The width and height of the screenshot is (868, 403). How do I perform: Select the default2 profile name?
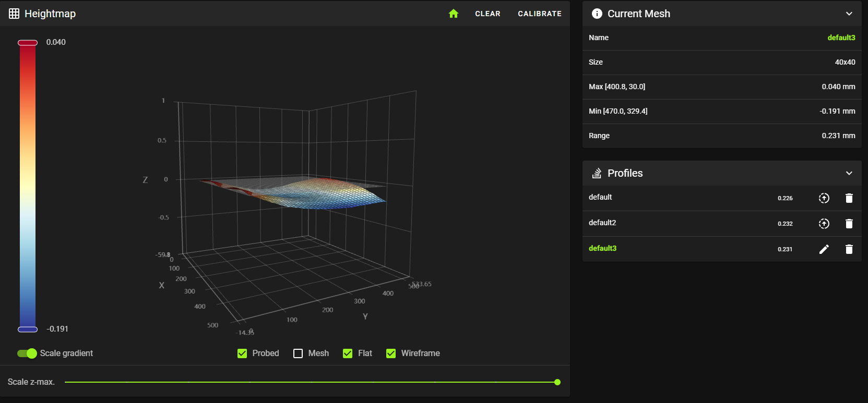pos(602,223)
